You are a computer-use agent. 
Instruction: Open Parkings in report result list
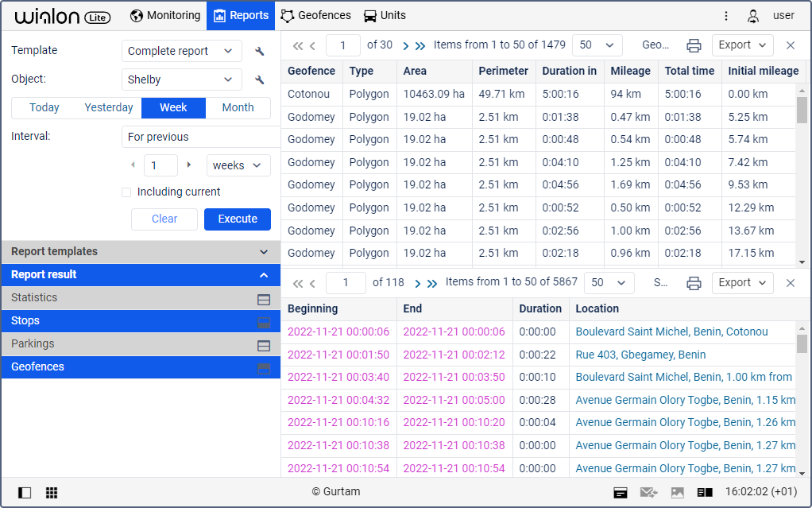(141, 344)
